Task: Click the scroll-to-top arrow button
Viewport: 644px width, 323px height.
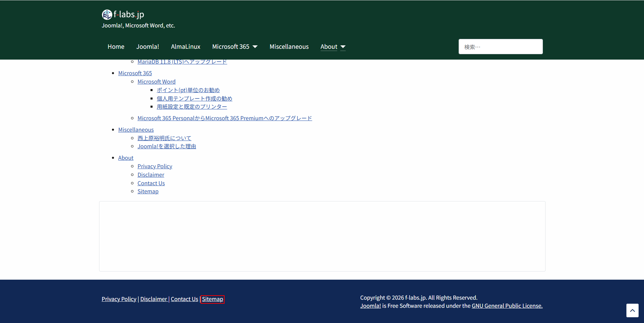Action: coord(632,310)
